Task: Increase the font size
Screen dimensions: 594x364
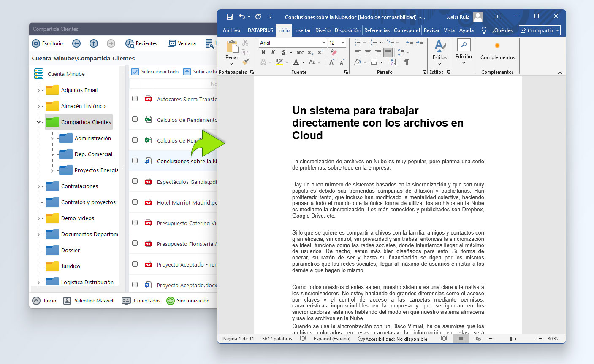Action: pyautogui.click(x=332, y=62)
